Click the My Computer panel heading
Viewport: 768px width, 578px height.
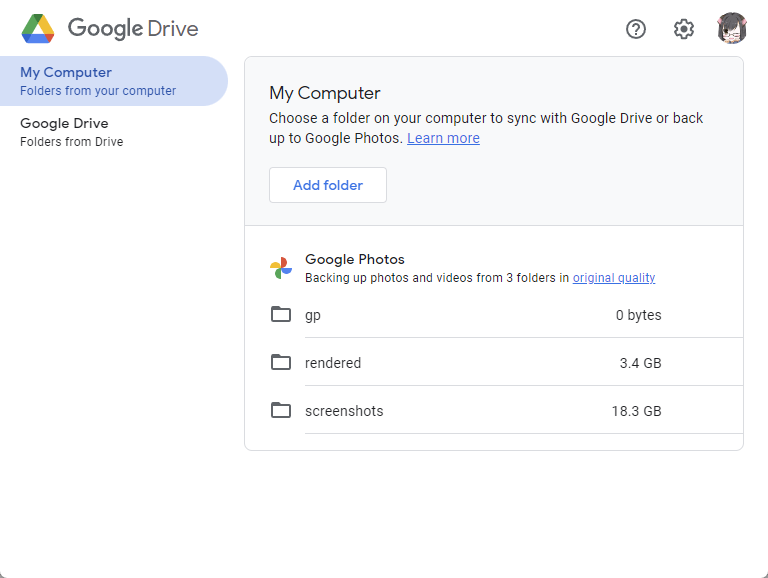[x=324, y=93]
